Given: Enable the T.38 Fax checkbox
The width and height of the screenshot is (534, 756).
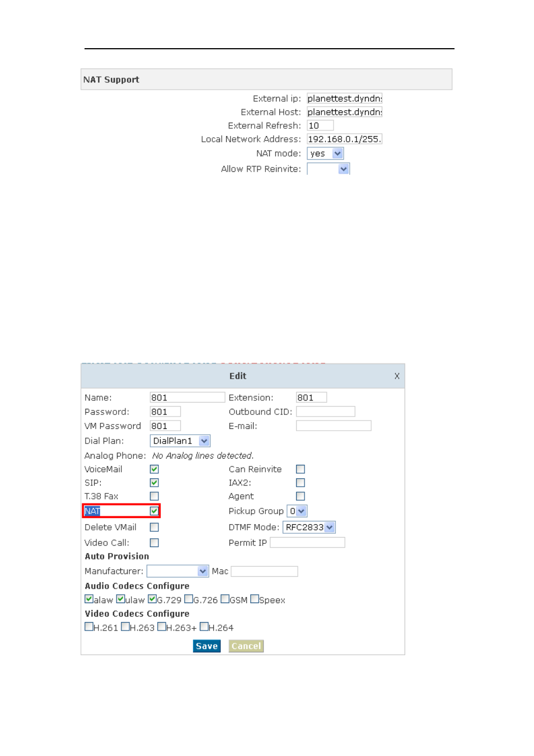Looking at the screenshot, I should 154,496.
